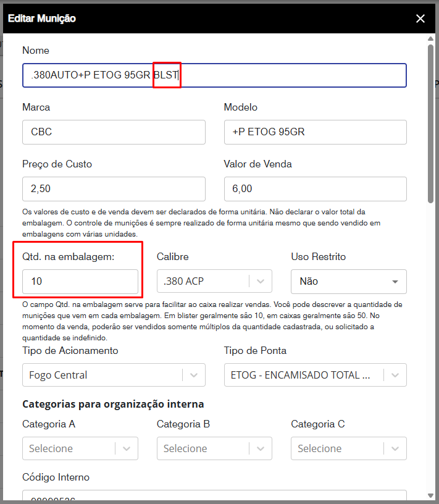Click the scrollbar down arrow
Viewport: 439px width, 504px height.
click(430, 495)
